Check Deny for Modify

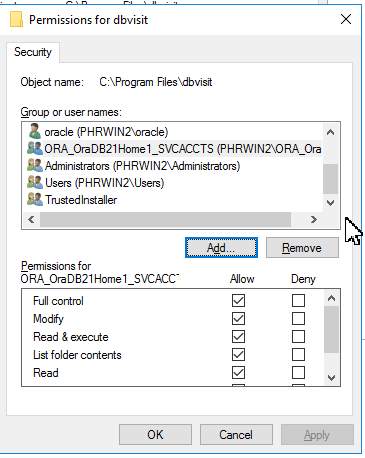tap(298, 318)
